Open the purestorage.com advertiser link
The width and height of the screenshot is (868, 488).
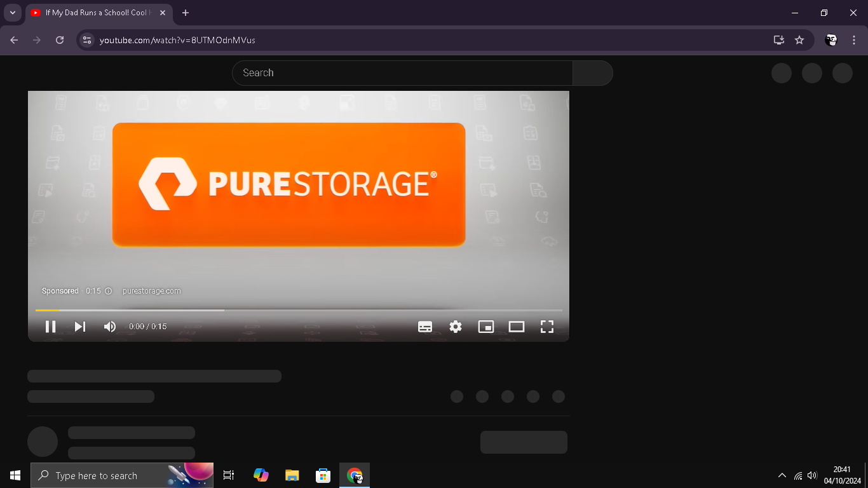click(151, 291)
